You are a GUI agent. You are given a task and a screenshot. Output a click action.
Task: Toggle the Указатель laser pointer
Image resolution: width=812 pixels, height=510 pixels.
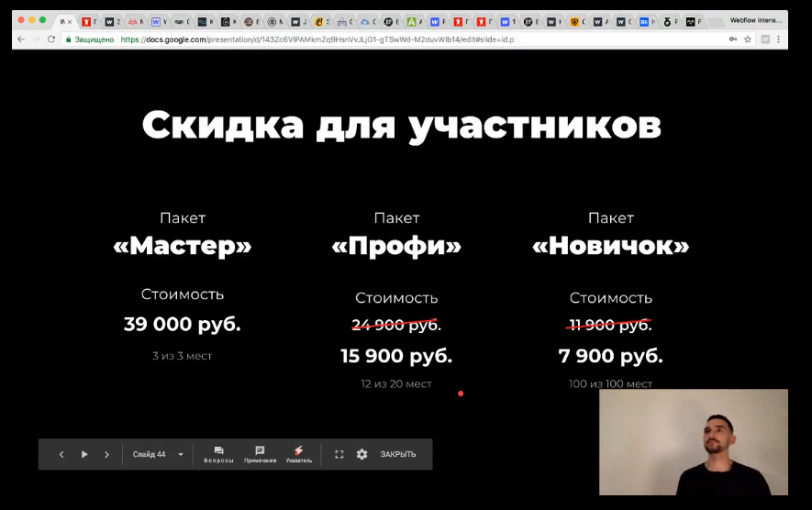point(298,454)
